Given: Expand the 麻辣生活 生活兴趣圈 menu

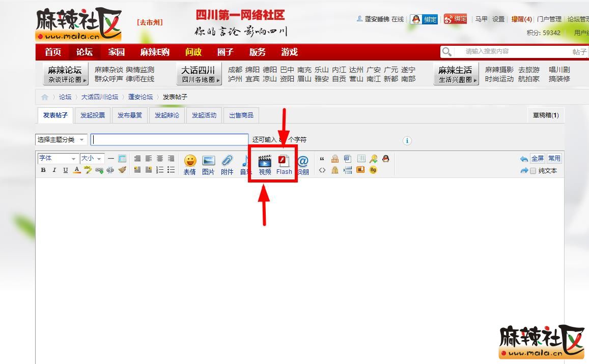Looking at the screenshot, I should coord(456,74).
